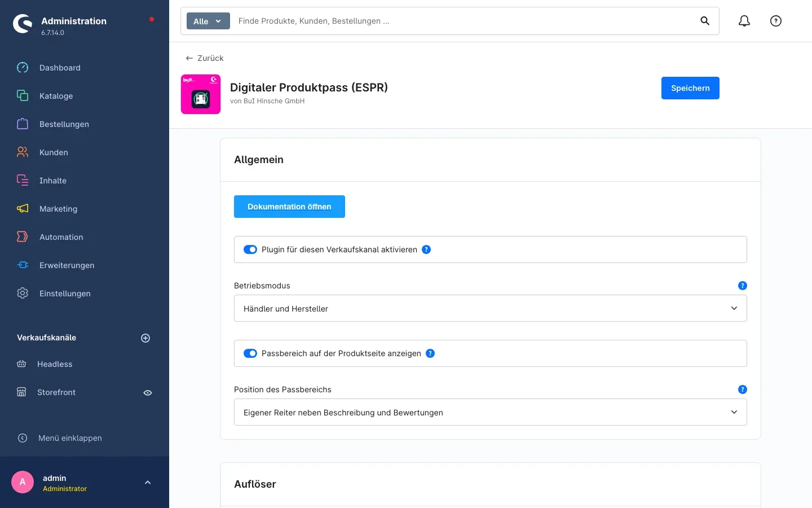
Task: Click the Digitaler Produktpass plugin logo
Action: (201, 94)
